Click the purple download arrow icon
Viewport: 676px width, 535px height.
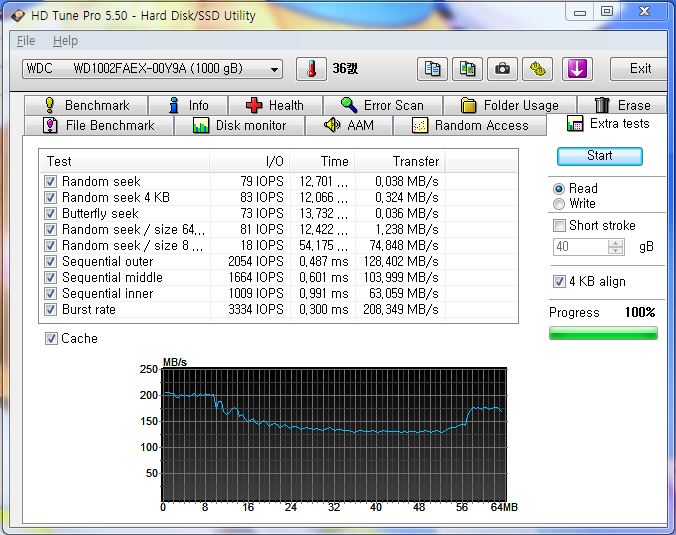click(x=577, y=69)
